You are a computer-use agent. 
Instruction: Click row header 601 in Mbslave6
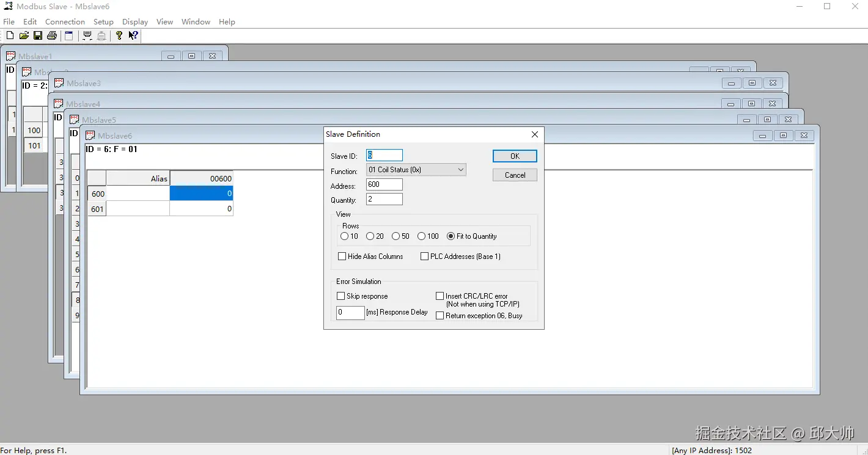pos(97,209)
